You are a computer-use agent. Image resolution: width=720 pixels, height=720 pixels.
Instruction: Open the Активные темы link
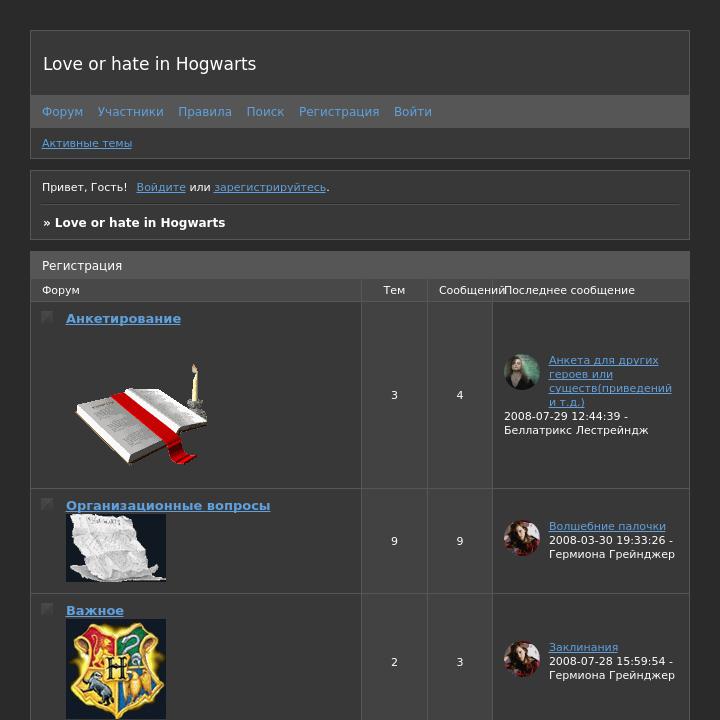pyautogui.click(x=87, y=143)
